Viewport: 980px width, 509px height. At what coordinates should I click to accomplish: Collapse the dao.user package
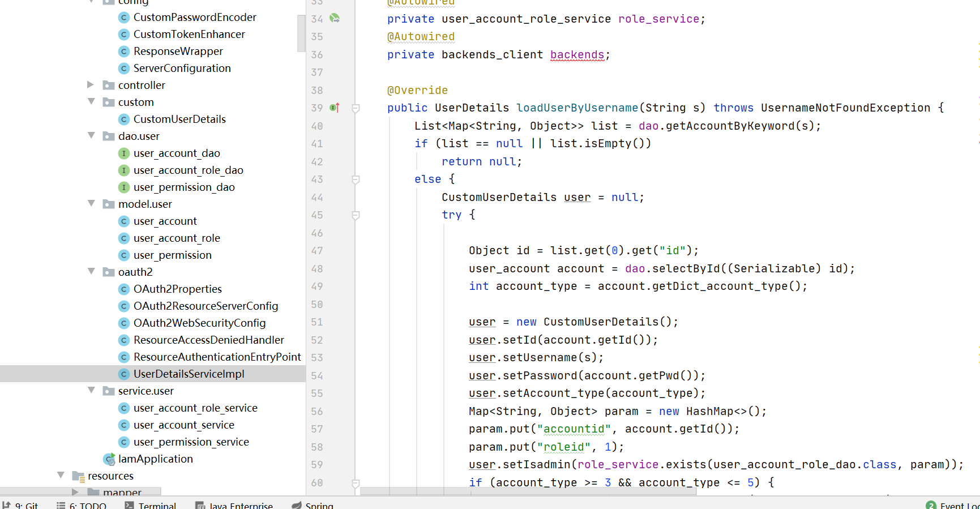point(91,136)
